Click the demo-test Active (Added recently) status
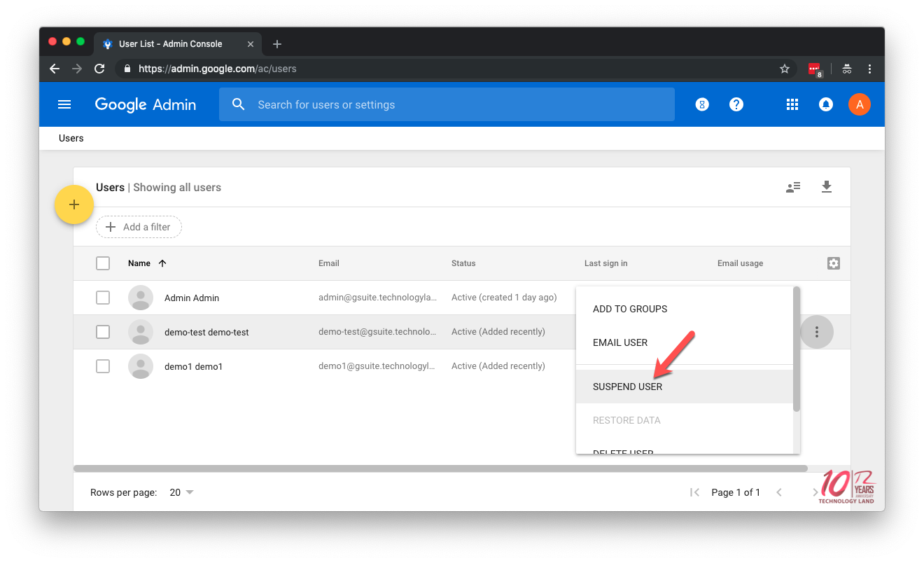 tap(498, 332)
